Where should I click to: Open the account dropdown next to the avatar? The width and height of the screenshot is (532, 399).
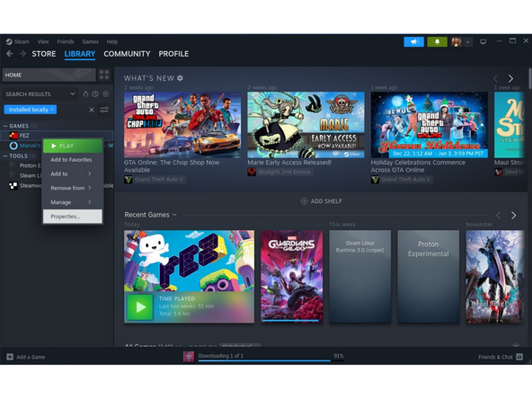coord(467,42)
